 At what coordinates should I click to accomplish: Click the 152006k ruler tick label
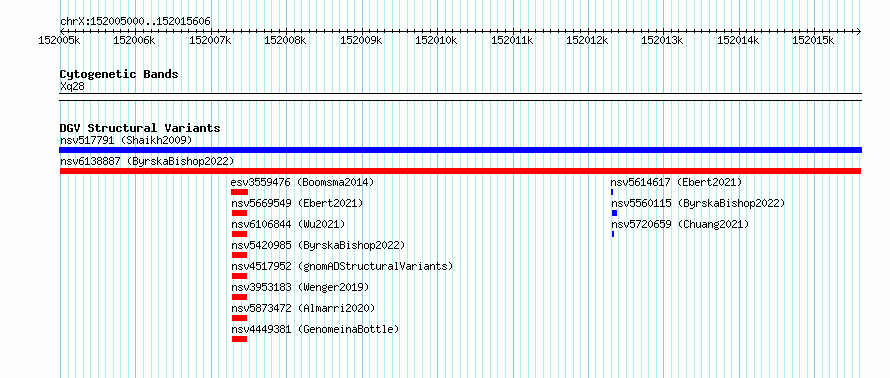point(135,40)
